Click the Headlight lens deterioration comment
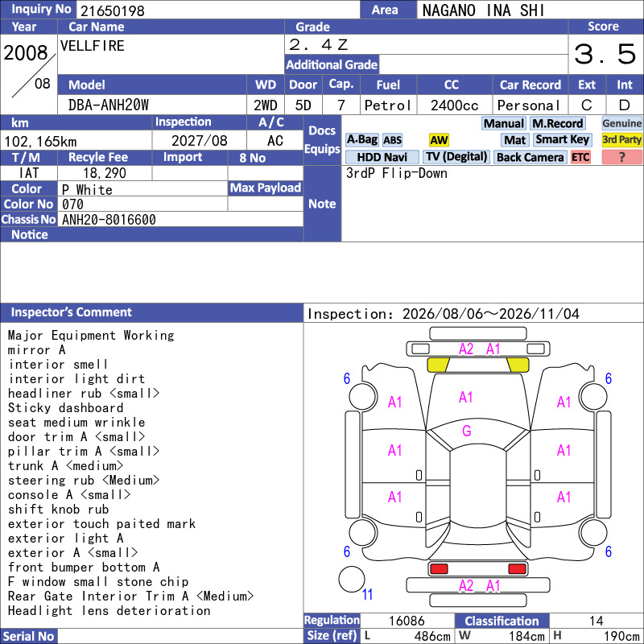The height and width of the screenshot is (644, 644). coord(109,611)
